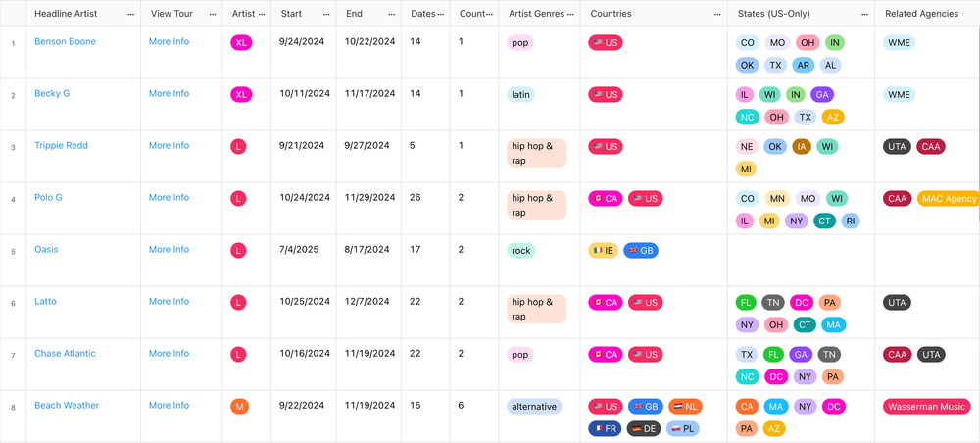Click the MAC Agency tag for Polo G
The width and height of the screenshot is (980, 443).
click(x=948, y=199)
